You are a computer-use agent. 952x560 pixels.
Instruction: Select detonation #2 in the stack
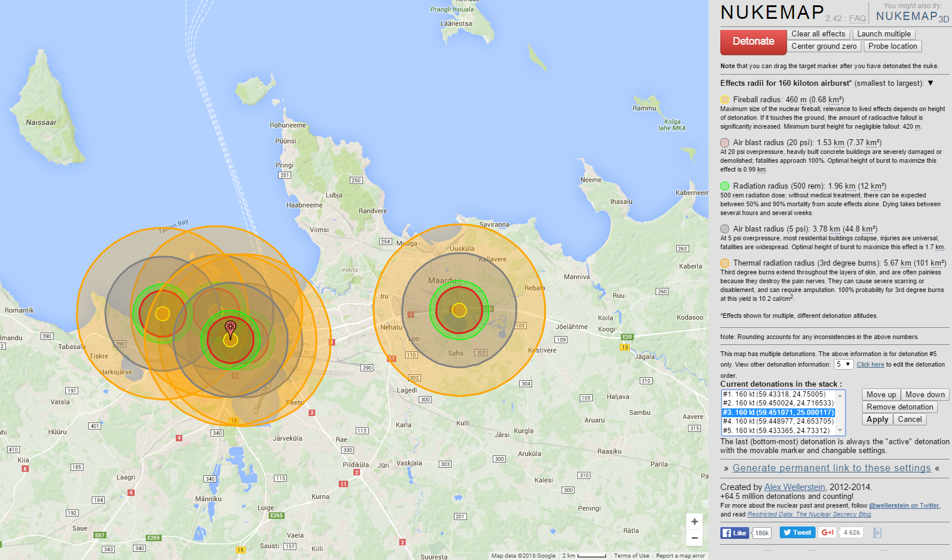point(779,403)
